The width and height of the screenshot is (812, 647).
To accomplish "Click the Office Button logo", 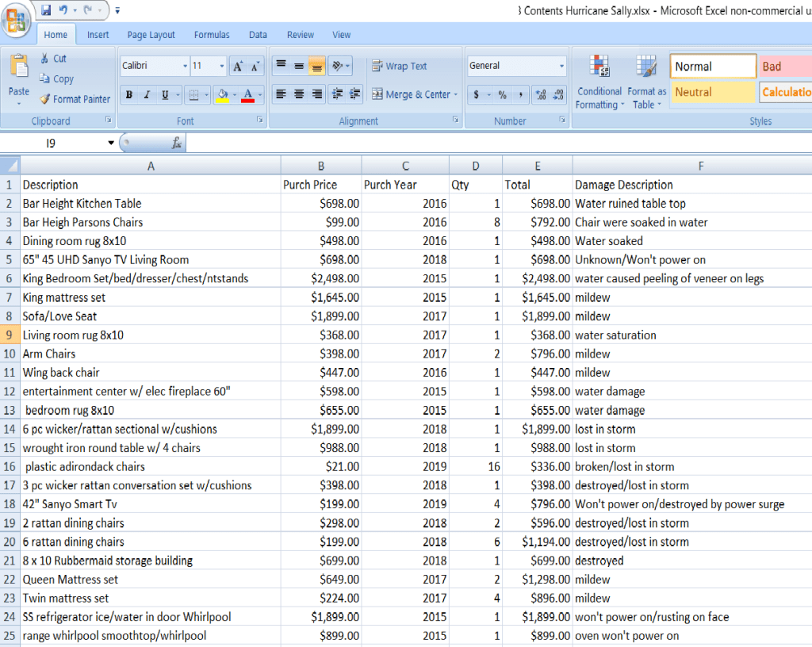I will pos(16,21).
